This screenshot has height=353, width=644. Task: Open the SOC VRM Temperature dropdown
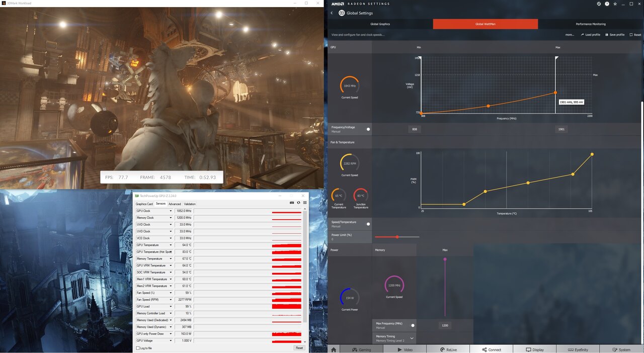[x=171, y=272]
